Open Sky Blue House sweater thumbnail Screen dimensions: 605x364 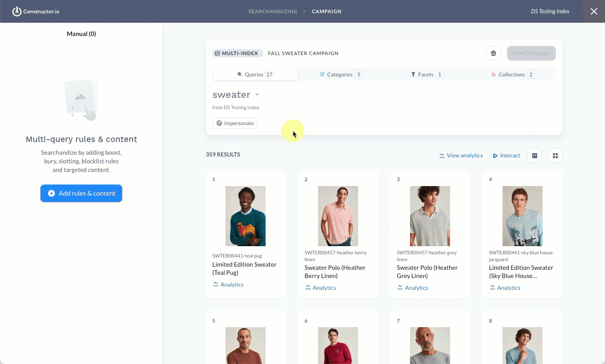(523, 216)
